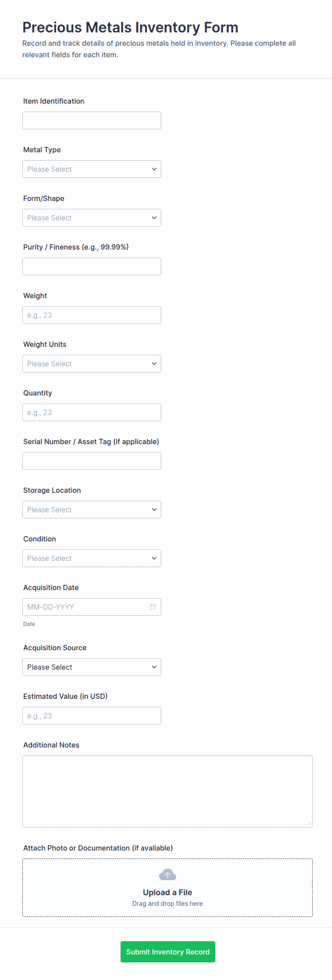Expand the Form/Shape dropdown

click(91, 218)
